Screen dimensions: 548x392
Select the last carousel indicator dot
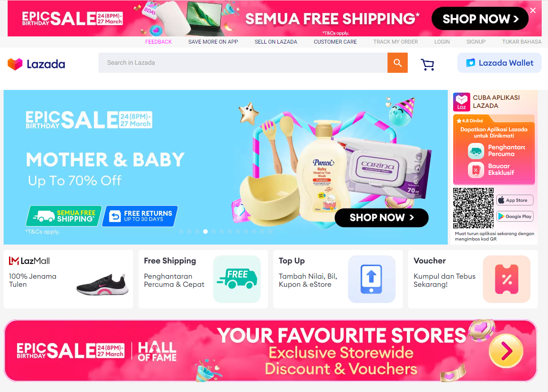270,232
